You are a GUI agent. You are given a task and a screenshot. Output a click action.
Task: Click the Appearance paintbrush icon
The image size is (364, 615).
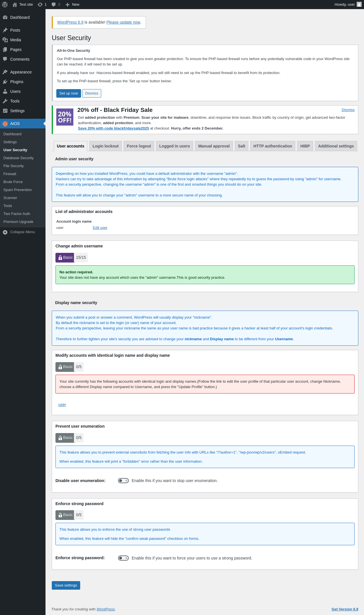coord(5,72)
